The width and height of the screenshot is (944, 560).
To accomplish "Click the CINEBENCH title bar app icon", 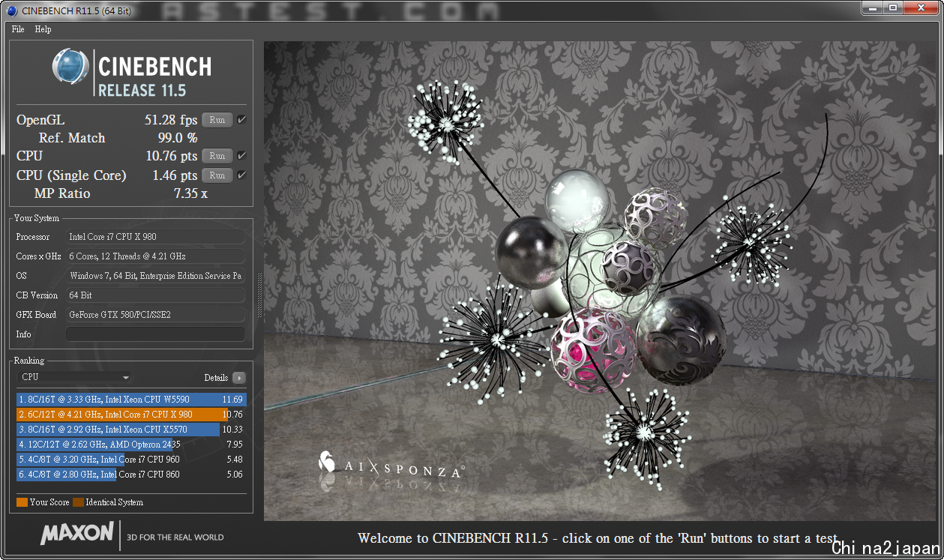I will click(x=12, y=10).
